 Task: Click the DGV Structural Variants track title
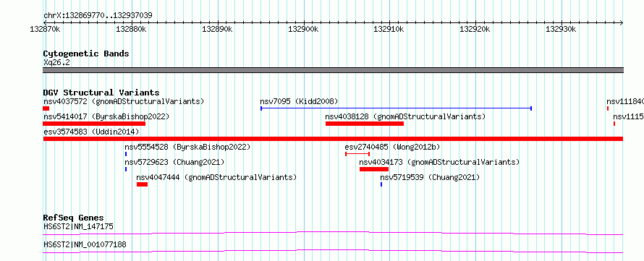101,93
